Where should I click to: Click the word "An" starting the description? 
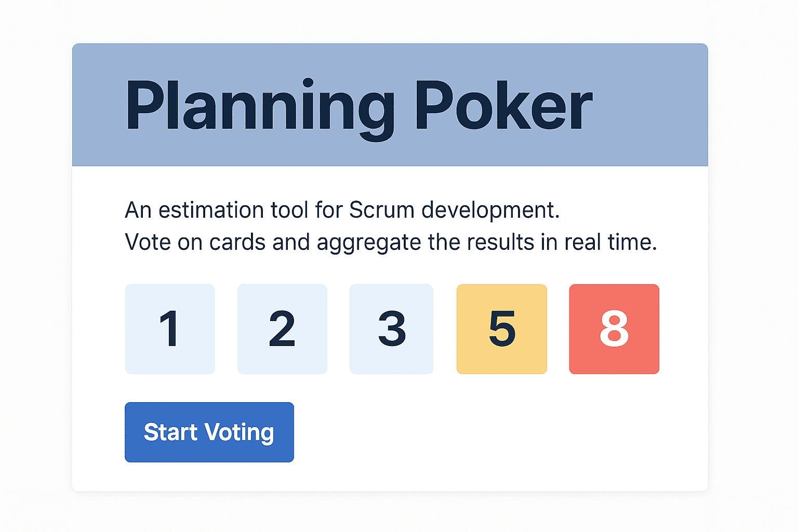[x=138, y=210]
